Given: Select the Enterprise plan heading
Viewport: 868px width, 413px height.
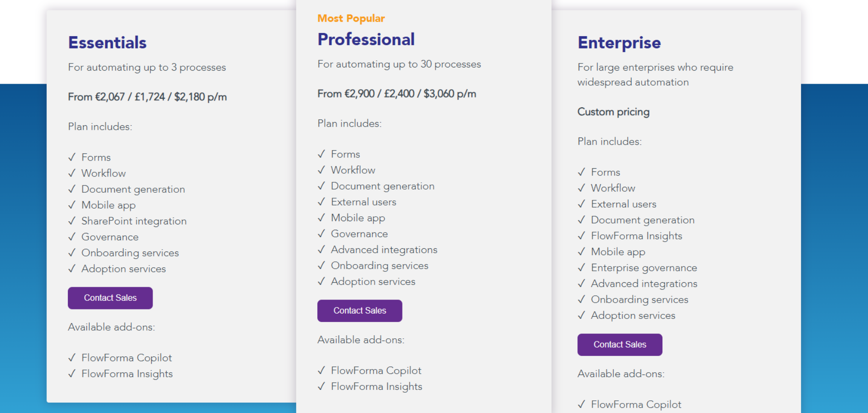Looking at the screenshot, I should (x=619, y=43).
